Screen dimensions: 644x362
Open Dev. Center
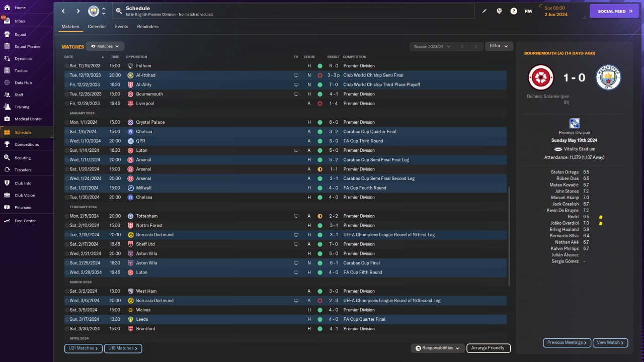tap(25, 221)
